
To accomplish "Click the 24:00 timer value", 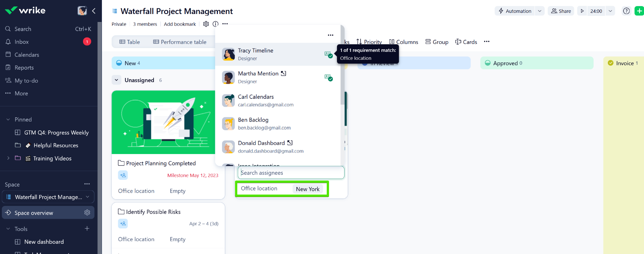I will click(x=596, y=11).
